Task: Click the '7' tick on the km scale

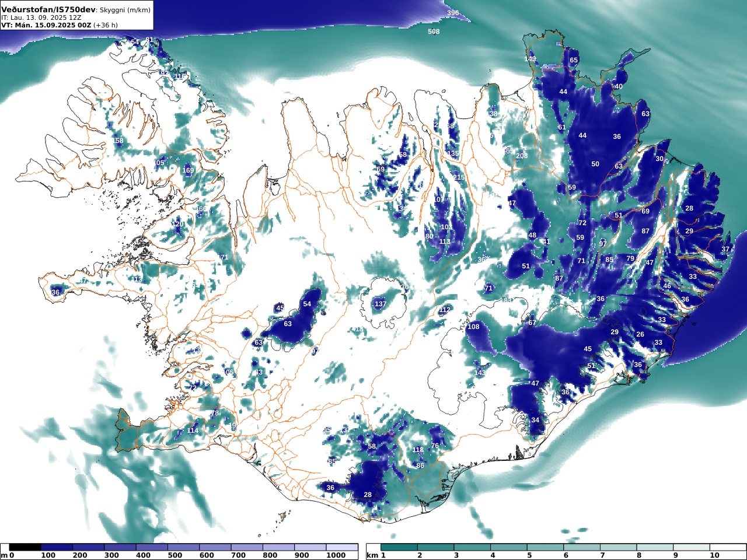Action: tap(602, 556)
